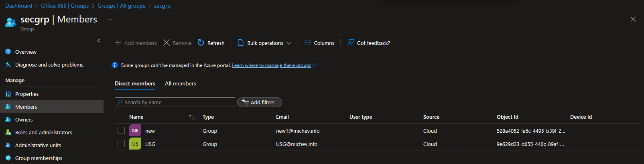
Task: Go to Groups | All groups breadcrumb
Action: pyautogui.click(x=122, y=6)
